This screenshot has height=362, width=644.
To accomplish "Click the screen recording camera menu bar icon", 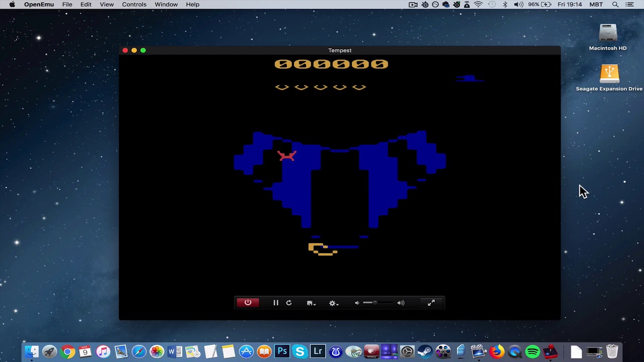I will (413, 5).
